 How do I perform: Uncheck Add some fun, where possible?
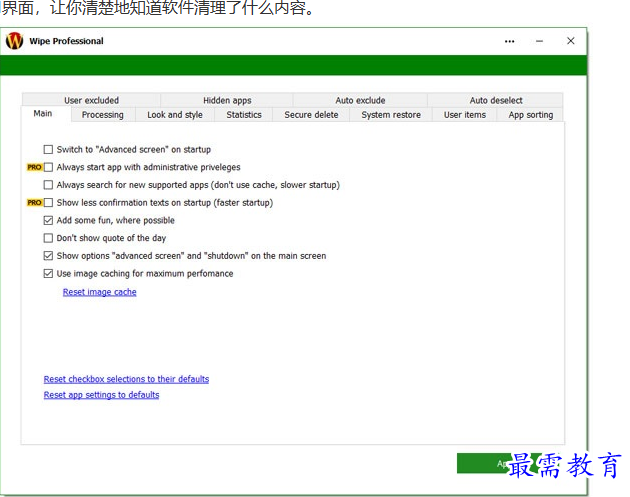point(48,220)
